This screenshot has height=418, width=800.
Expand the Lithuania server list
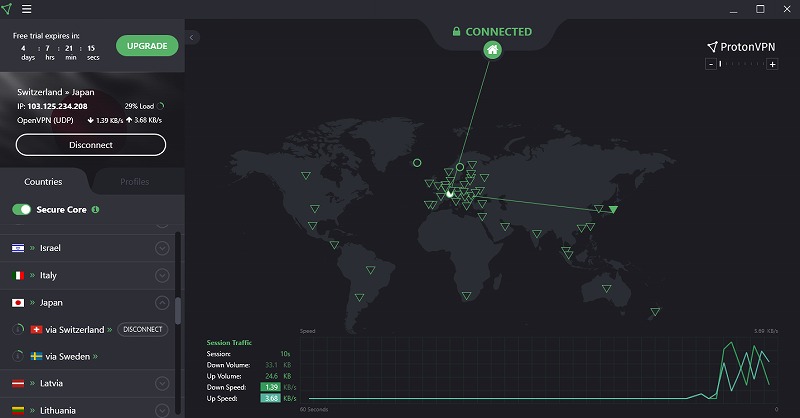(162, 410)
